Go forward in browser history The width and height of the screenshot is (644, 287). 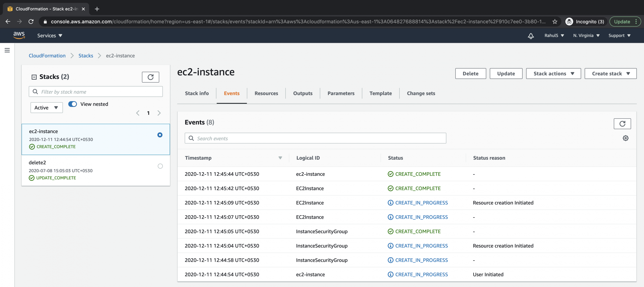click(x=19, y=22)
